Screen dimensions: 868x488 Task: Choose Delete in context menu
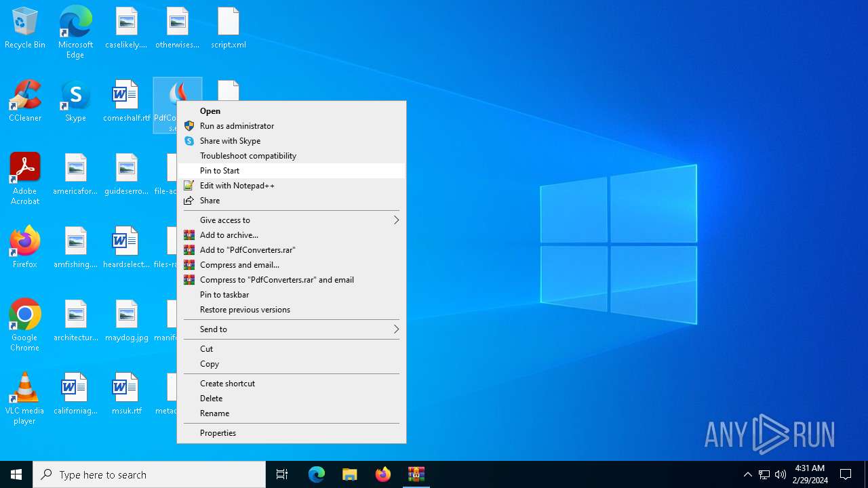coord(292,399)
